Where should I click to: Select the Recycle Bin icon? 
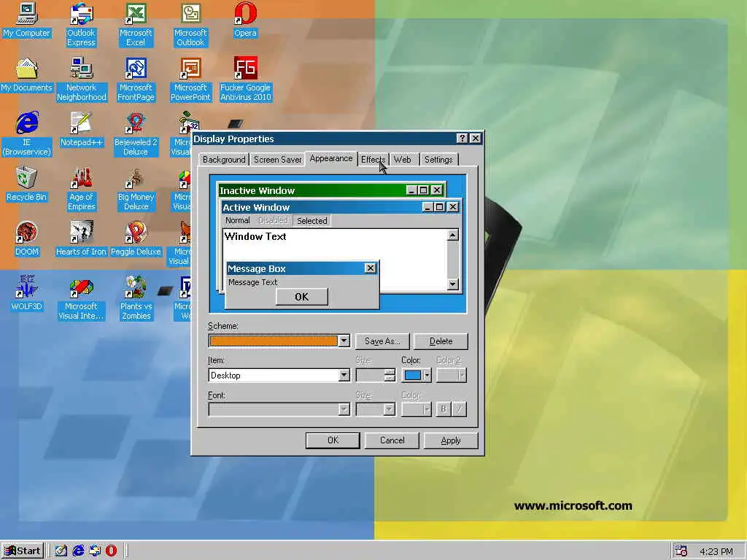(27, 184)
